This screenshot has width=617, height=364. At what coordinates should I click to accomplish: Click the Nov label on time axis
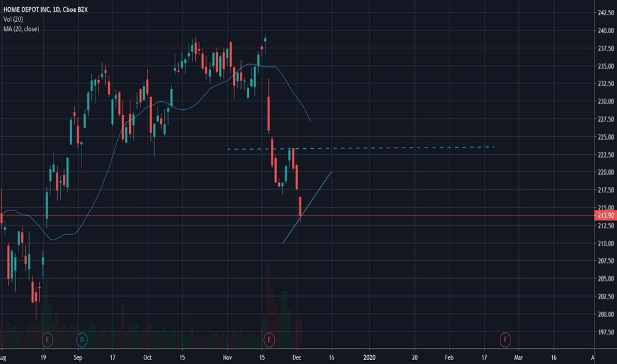228,357
